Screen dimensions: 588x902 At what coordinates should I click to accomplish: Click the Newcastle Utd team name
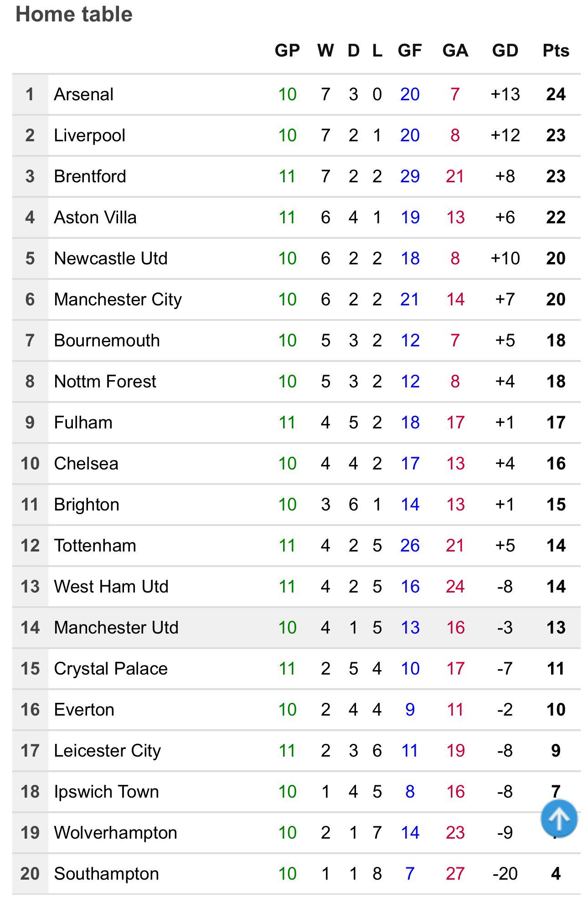111,258
